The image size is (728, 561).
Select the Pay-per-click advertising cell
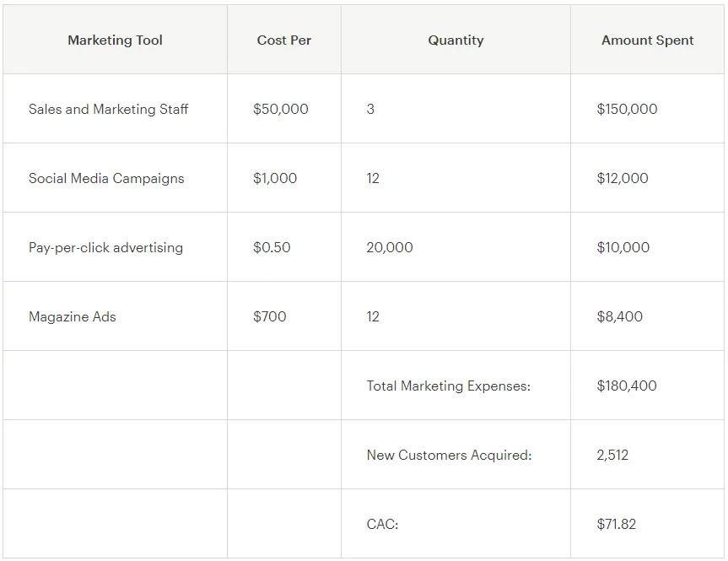pyautogui.click(x=105, y=248)
